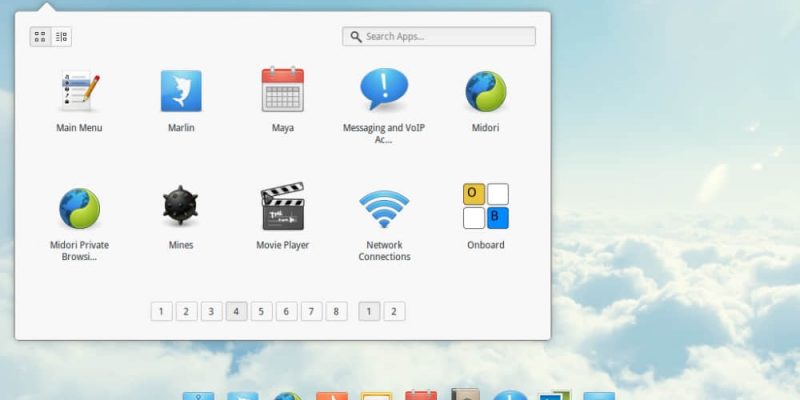
Task: Open the red calendar icon in dock
Action: 421,395
